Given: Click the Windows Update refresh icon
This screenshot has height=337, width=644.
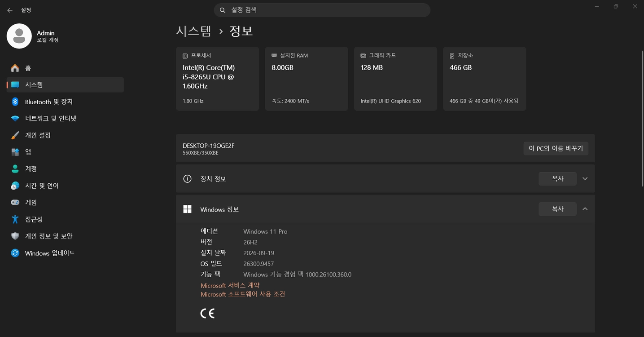Looking at the screenshot, I should pyautogui.click(x=15, y=253).
